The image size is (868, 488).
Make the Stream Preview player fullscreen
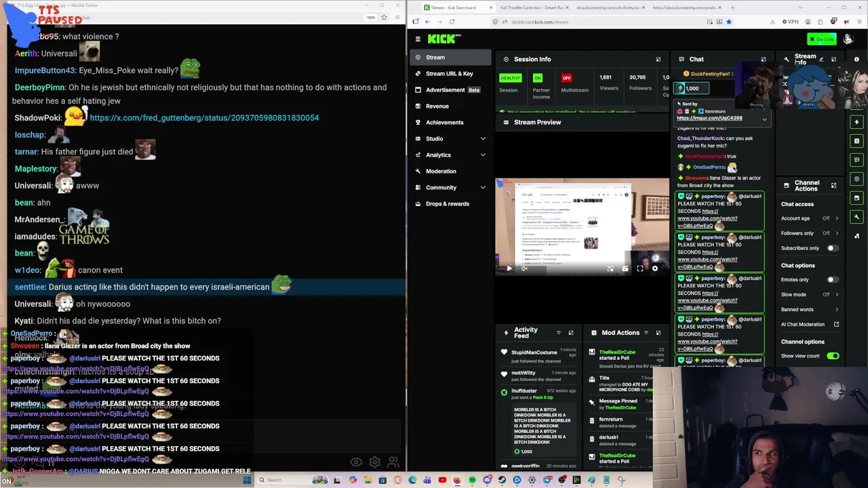pos(639,269)
